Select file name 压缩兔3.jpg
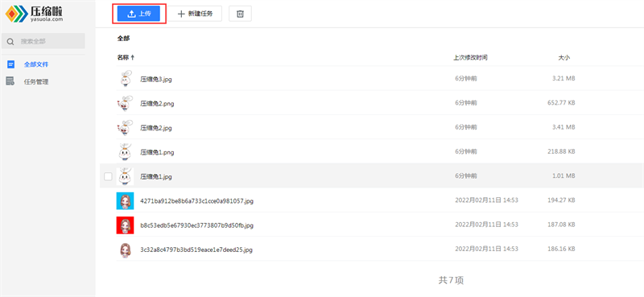This screenshot has height=297, width=644. point(156,80)
